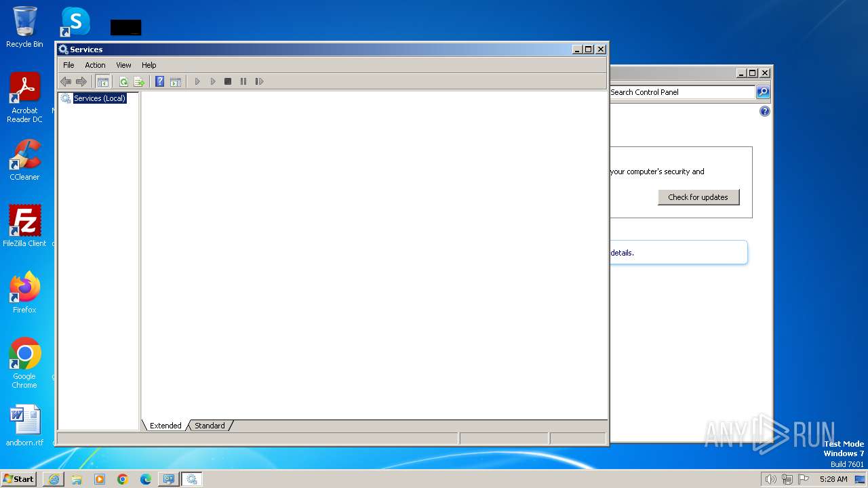The height and width of the screenshot is (488, 868).
Task: Click the network tray icon
Action: tap(787, 479)
